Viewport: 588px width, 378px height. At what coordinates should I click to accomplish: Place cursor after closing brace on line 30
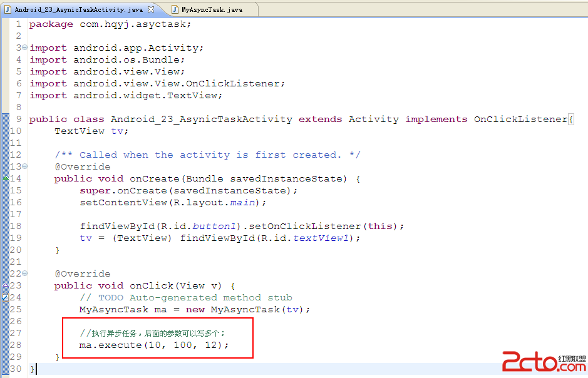click(36, 369)
